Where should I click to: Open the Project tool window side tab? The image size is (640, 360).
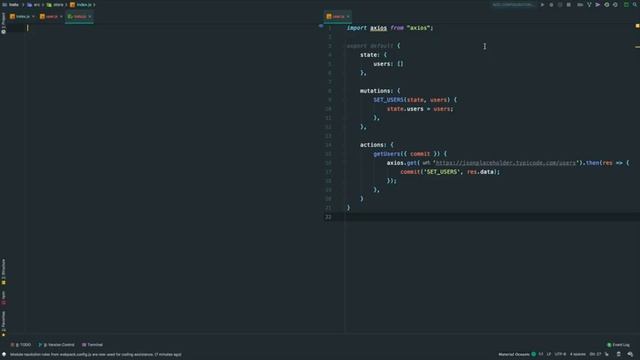pos(4,23)
